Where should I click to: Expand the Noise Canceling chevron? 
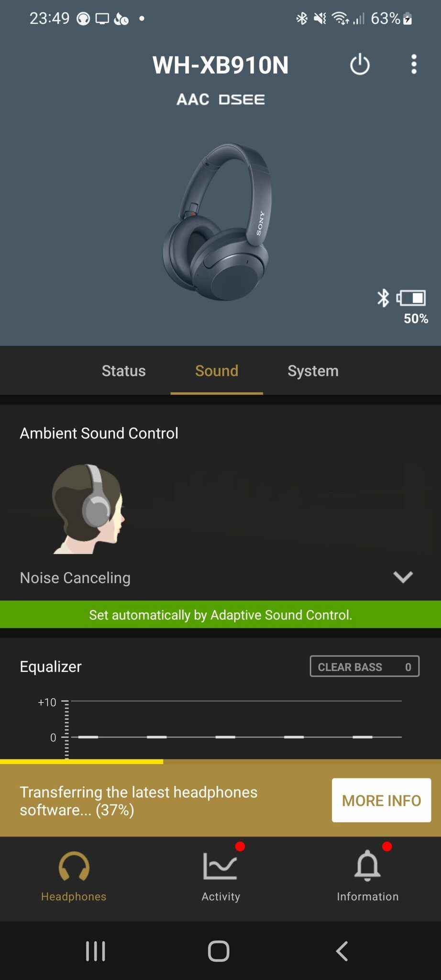[403, 577]
